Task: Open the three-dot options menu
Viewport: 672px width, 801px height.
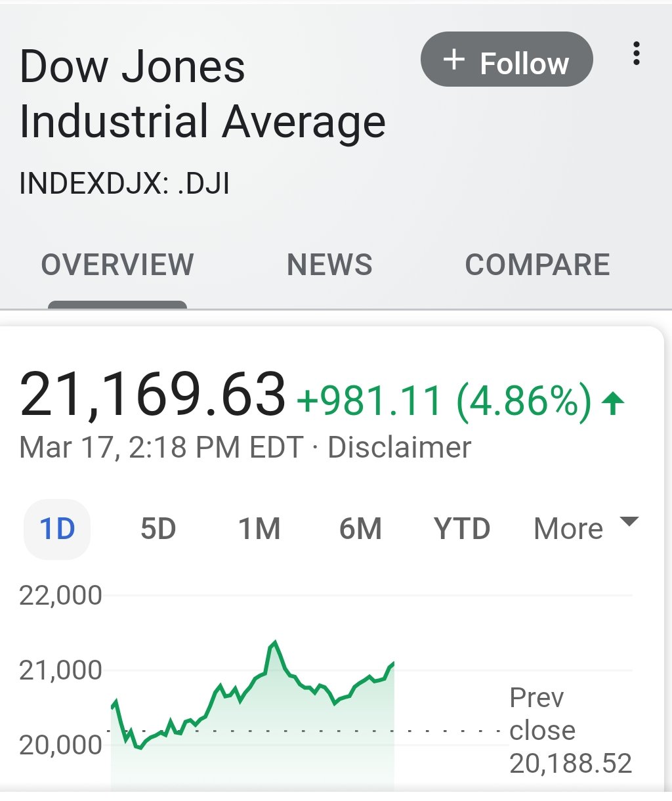Action: click(x=635, y=53)
